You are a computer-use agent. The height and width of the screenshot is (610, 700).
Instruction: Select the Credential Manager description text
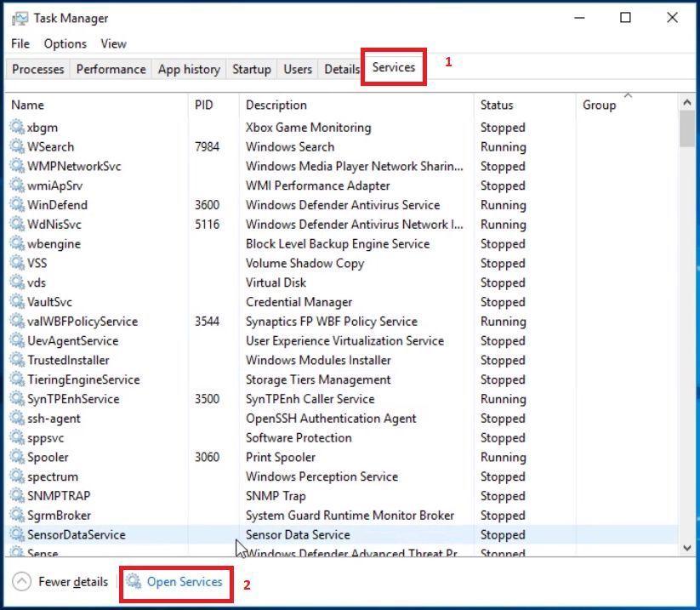[299, 302]
